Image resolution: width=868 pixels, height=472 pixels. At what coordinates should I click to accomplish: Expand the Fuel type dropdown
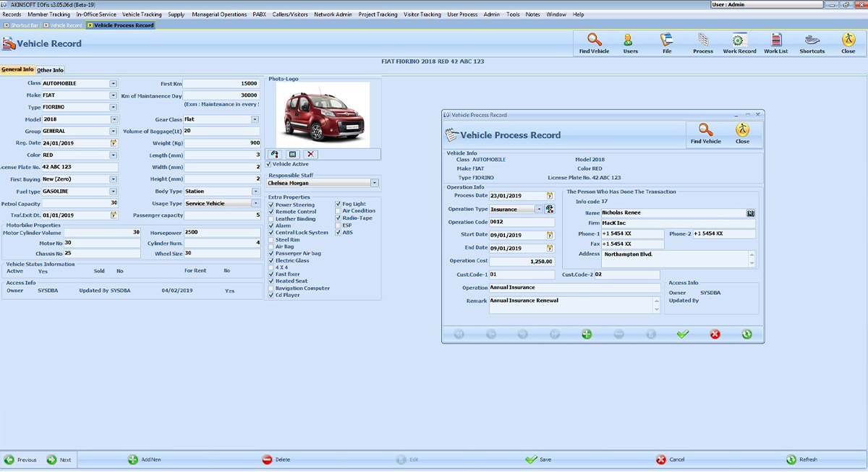(x=114, y=192)
